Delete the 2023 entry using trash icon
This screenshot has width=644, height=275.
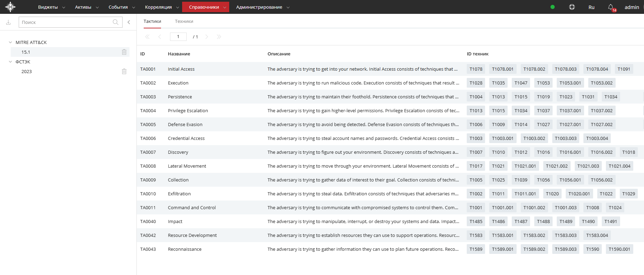[x=124, y=71]
